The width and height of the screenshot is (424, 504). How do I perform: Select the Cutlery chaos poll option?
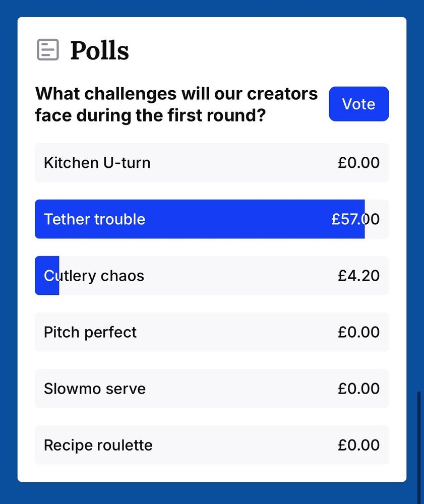point(212,276)
